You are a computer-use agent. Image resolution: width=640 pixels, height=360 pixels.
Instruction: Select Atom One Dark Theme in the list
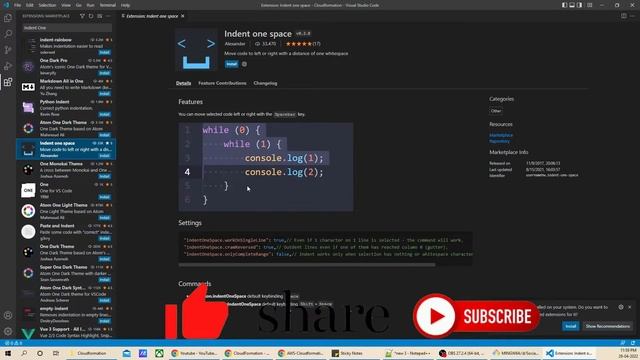coord(66,128)
